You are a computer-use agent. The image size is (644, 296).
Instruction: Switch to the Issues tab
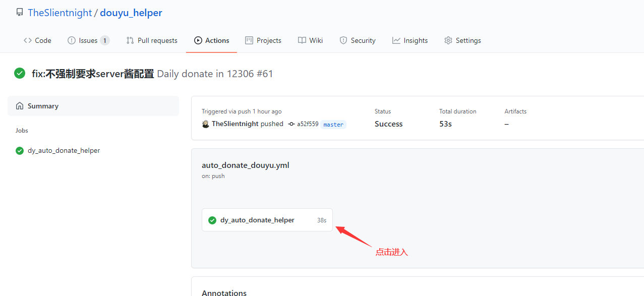pyautogui.click(x=88, y=40)
